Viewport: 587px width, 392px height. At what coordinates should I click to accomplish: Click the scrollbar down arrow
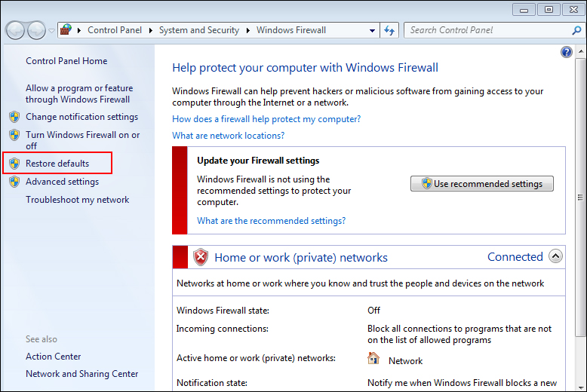point(581,387)
